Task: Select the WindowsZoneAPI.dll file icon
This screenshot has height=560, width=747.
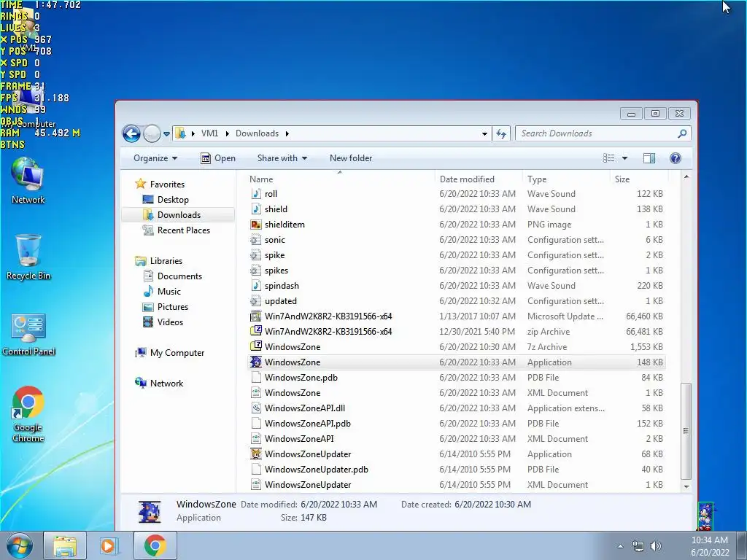Action: click(x=256, y=408)
